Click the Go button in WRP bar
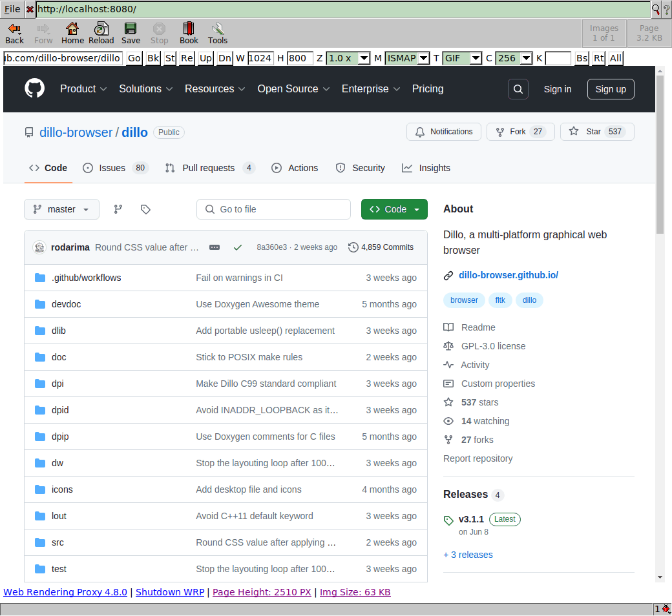The width and height of the screenshot is (672, 616). pyautogui.click(x=134, y=58)
